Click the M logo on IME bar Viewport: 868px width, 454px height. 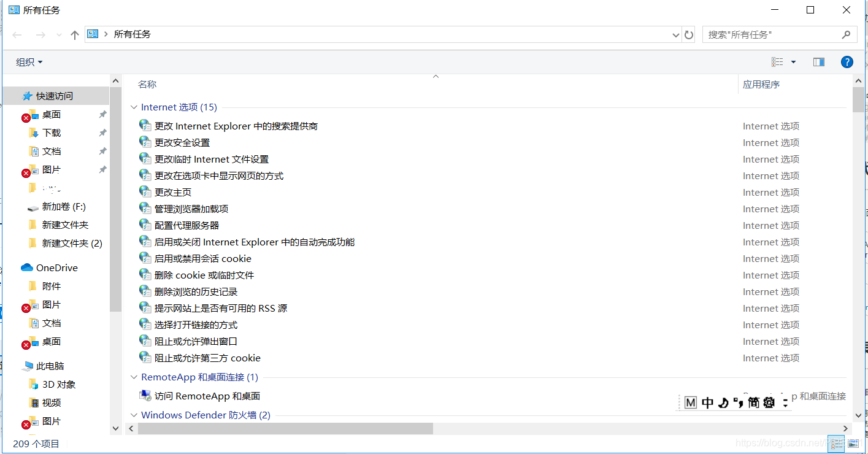pos(691,402)
